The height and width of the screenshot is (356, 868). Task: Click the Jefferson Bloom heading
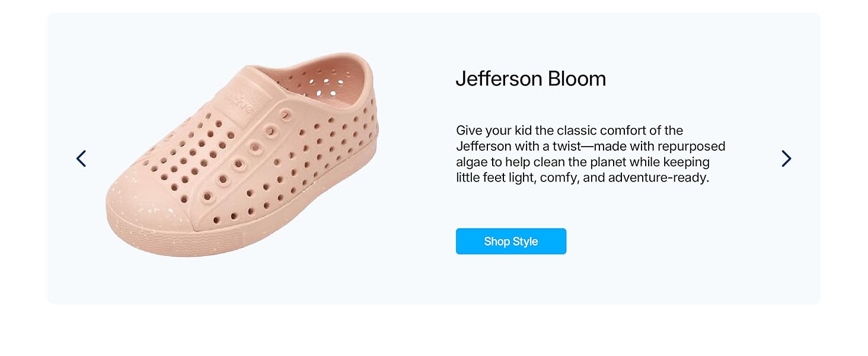pos(531,79)
